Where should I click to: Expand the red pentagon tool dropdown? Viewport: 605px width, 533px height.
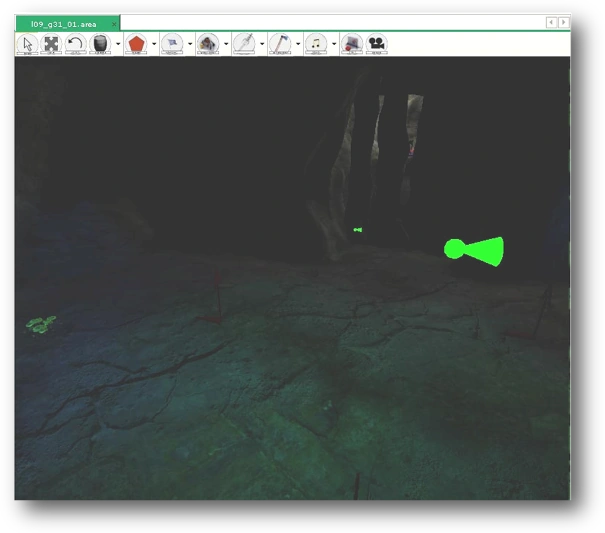[154, 44]
